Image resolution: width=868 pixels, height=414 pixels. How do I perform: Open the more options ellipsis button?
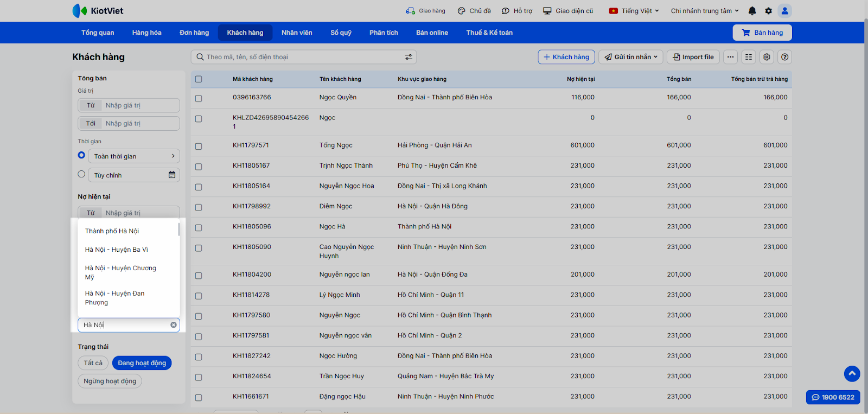click(x=731, y=57)
